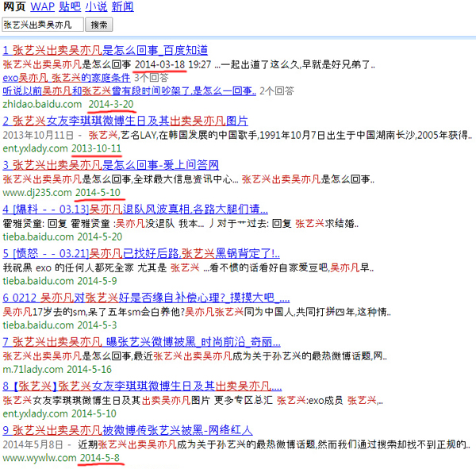This screenshot has width=476, height=469.
Task: Click the zhidao.baidu.com source URL
Action: point(41,104)
